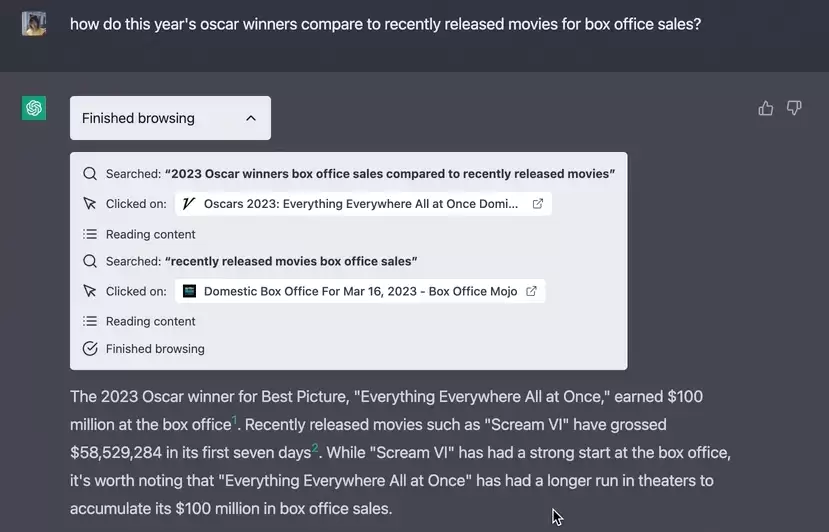Click the cursor icon beside second Clicked on
The width and height of the screenshot is (829, 532).
[x=90, y=291]
